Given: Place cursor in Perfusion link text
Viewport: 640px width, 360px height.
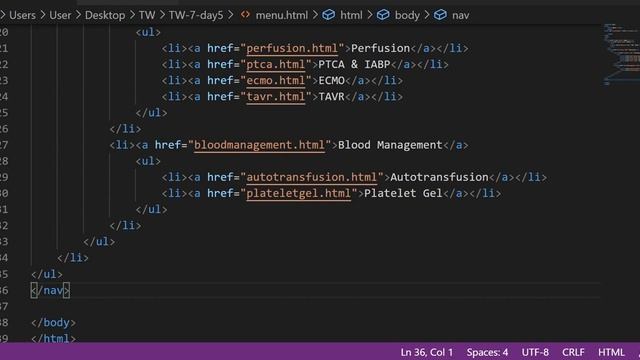Looking at the screenshot, I should (x=380, y=48).
